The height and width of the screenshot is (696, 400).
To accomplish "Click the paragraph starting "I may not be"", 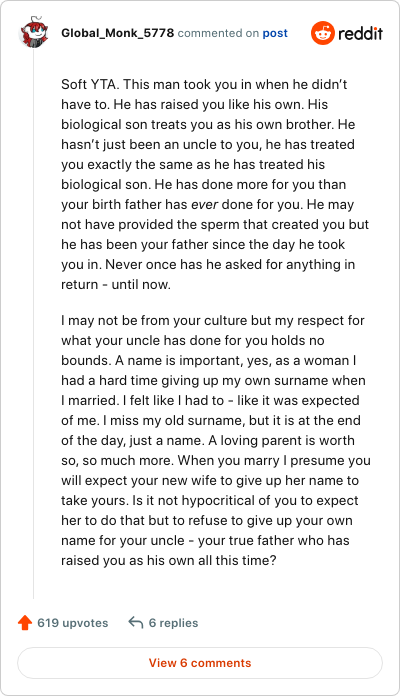I will [216, 440].
